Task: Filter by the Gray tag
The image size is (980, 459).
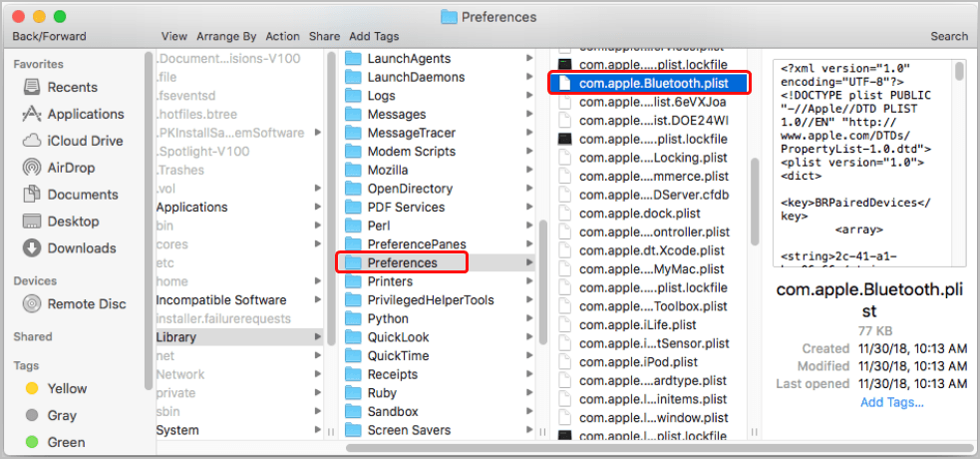Action: point(50,415)
